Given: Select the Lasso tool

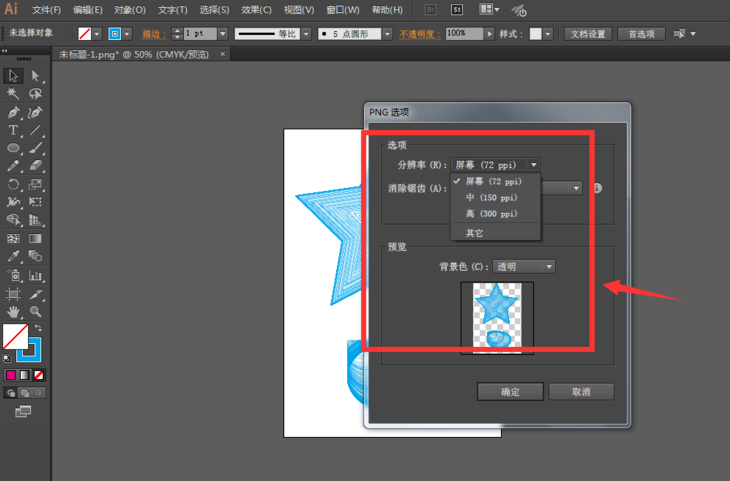Looking at the screenshot, I should tap(35, 94).
